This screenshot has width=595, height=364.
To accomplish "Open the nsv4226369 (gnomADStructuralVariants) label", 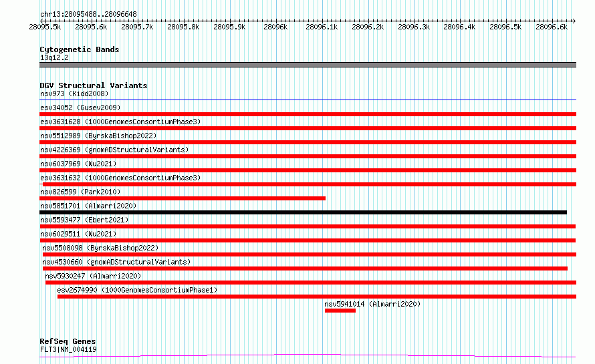I will tap(114, 150).
